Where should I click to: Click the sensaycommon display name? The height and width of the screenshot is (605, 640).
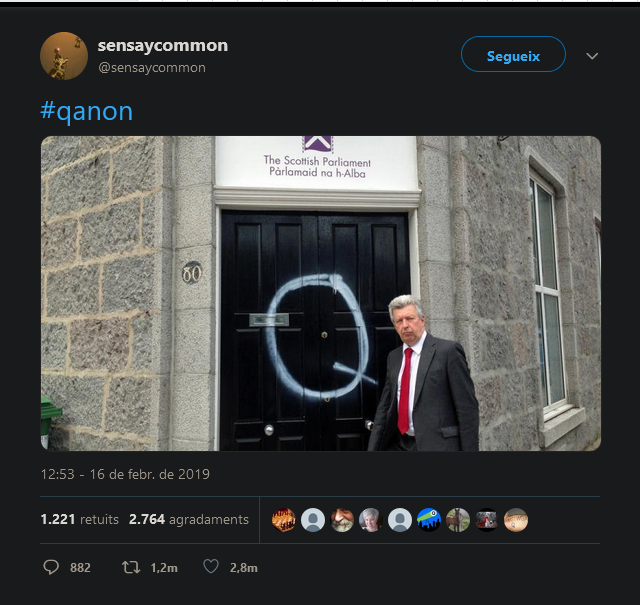162,45
